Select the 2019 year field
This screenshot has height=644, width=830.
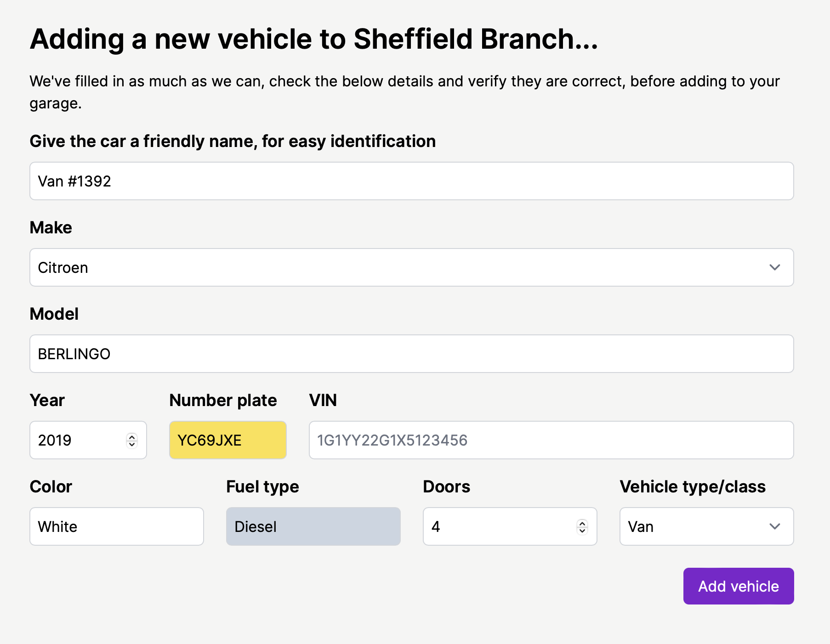(x=76, y=440)
